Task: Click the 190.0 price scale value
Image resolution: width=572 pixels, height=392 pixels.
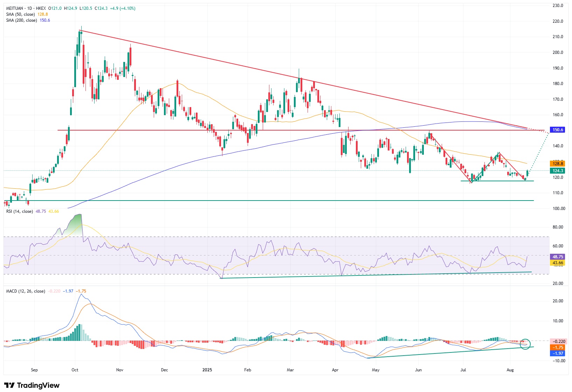Action: (x=558, y=68)
